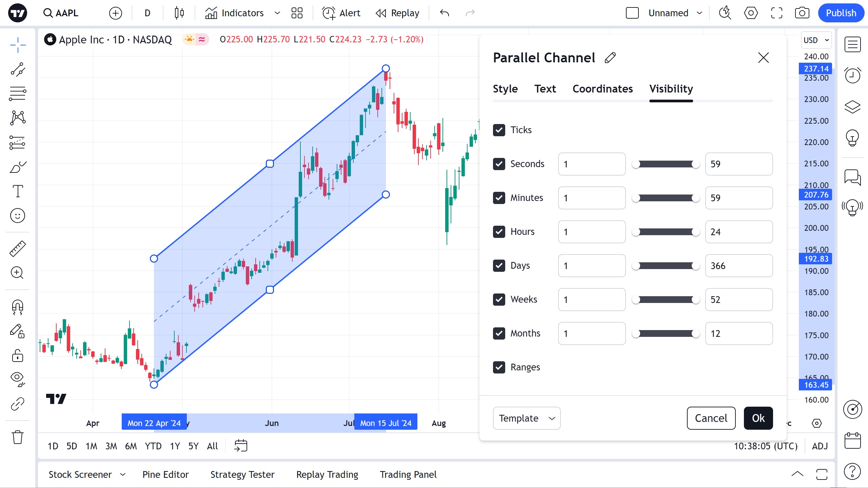Switch to the Coordinates tab
868x488 pixels.
pyautogui.click(x=603, y=89)
